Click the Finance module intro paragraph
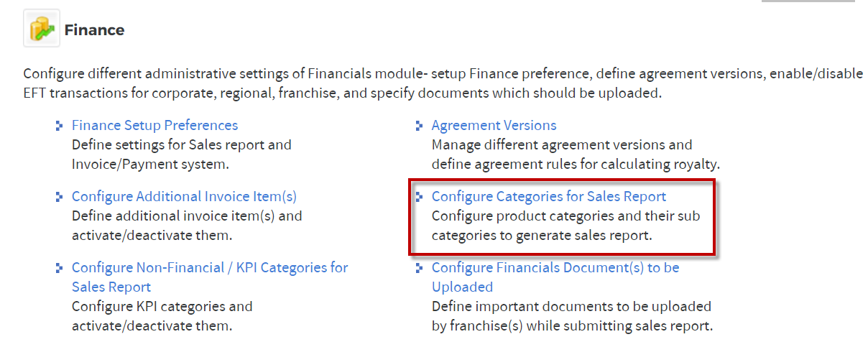 (443, 83)
